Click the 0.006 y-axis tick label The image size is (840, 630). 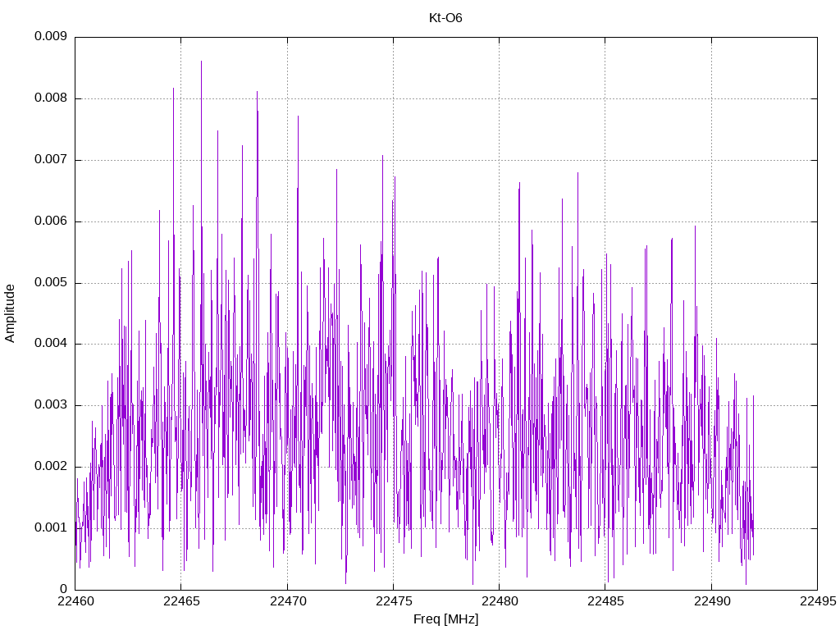point(51,221)
